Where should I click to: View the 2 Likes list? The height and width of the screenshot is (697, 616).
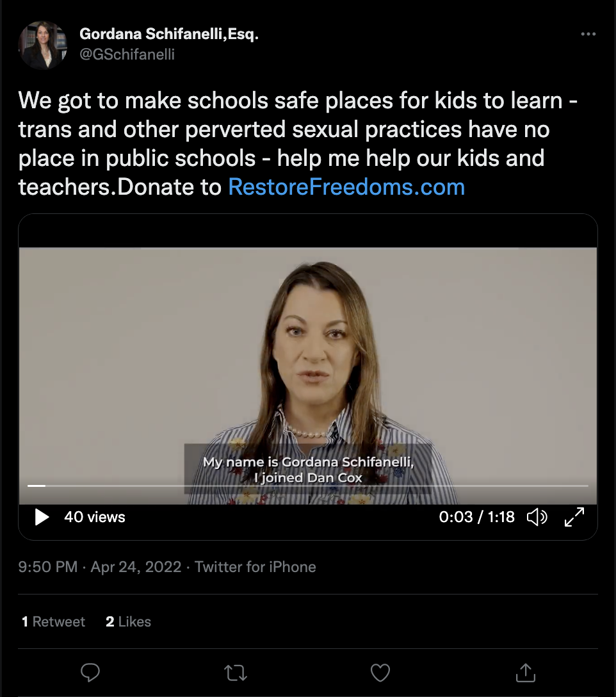click(x=129, y=621)
